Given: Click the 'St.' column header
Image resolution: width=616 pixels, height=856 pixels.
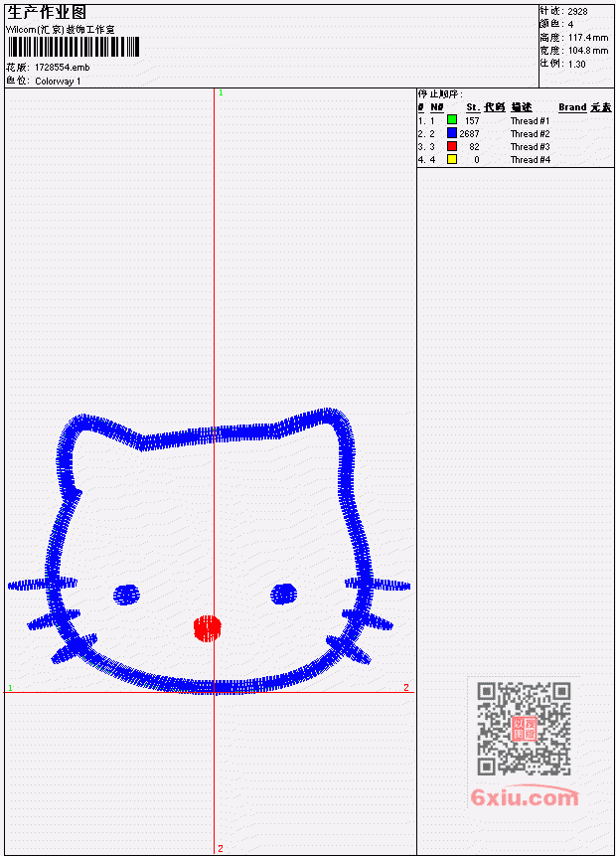Looking at the screenshot, I should pos(473,107).
